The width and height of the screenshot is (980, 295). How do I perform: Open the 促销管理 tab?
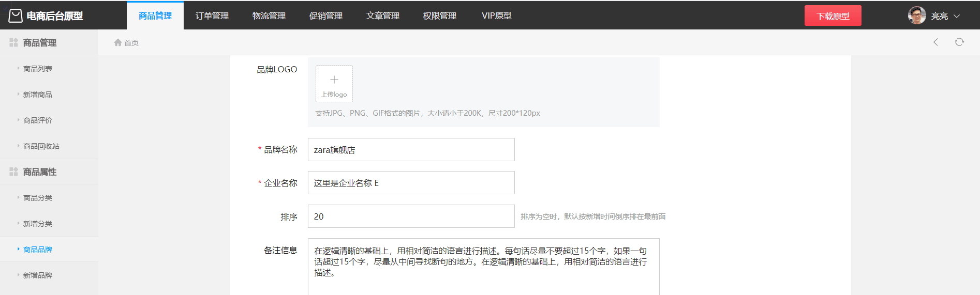(x=326, y=15)
